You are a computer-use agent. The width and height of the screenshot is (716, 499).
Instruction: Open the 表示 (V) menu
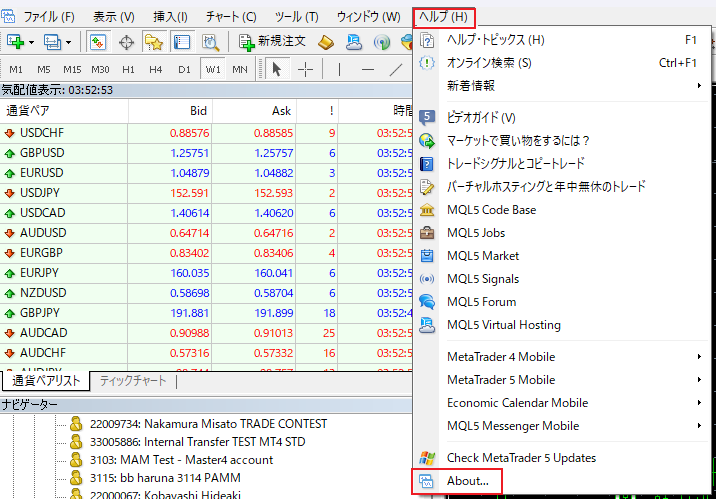pos(114,17)
